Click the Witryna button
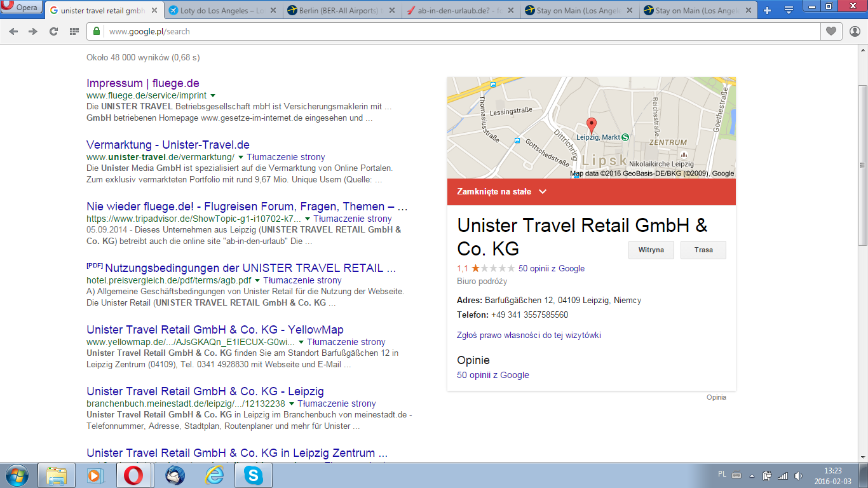 click(x=651, y=250)
